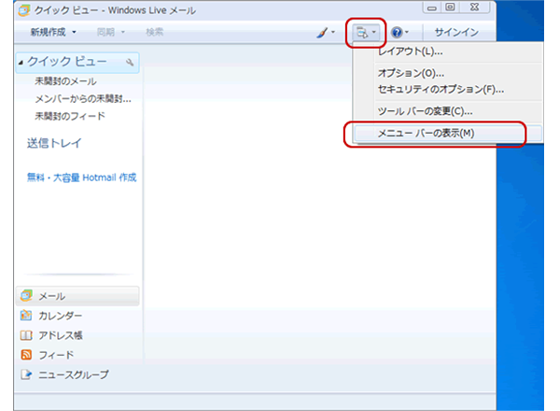Click the 同期 toolbar button
Screen dimensions: 560x411
coord(106,32)
